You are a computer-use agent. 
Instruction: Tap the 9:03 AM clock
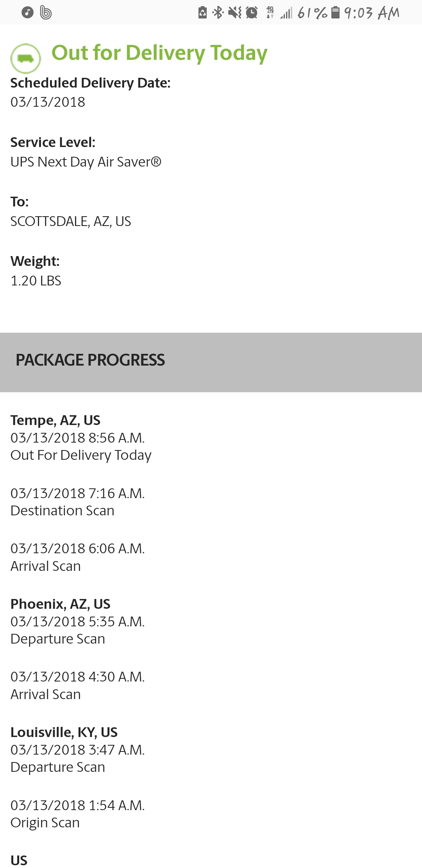tap(372, 13)
